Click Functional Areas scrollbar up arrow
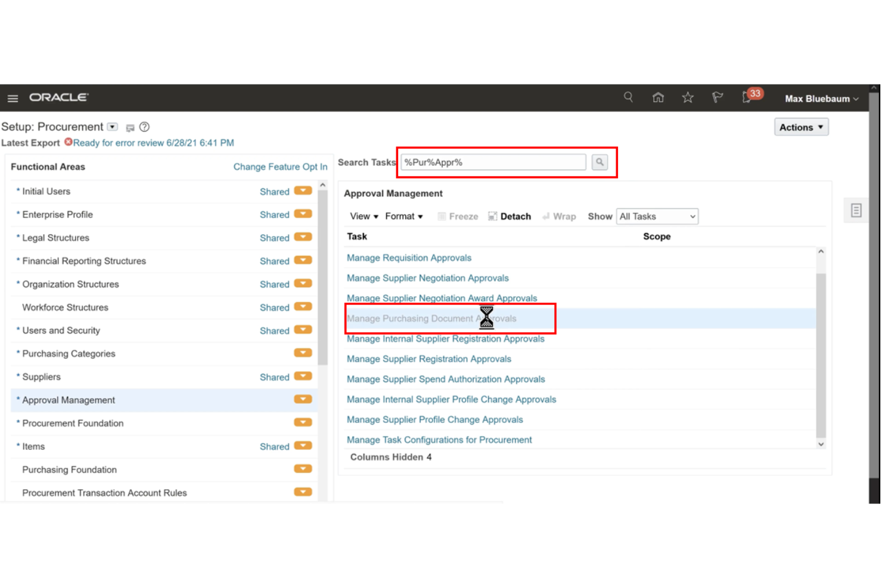The height and width of the screenshot is (588, 882). [x=322, y=185]
